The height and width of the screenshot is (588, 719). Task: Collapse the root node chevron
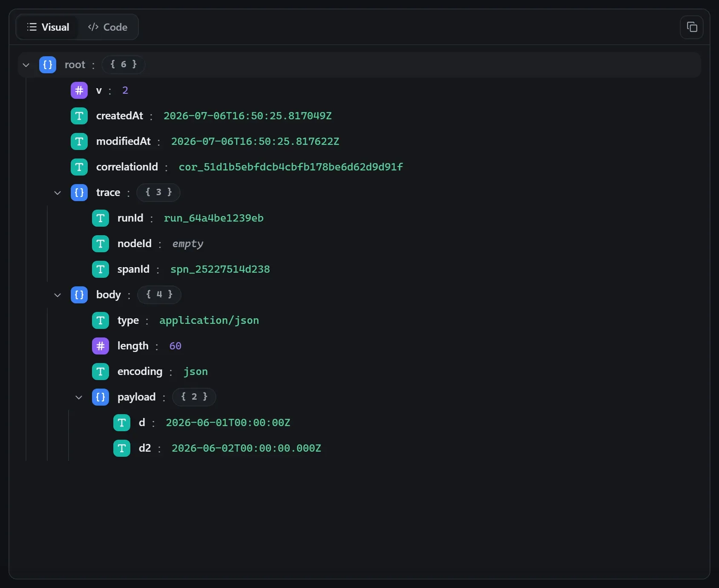26,65
